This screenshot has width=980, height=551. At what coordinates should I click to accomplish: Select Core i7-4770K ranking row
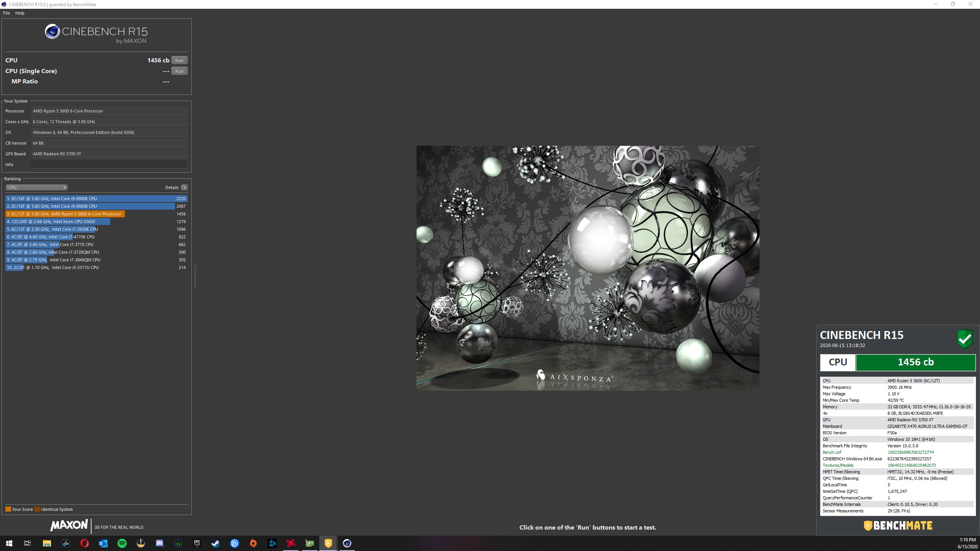tap(96, 237)
